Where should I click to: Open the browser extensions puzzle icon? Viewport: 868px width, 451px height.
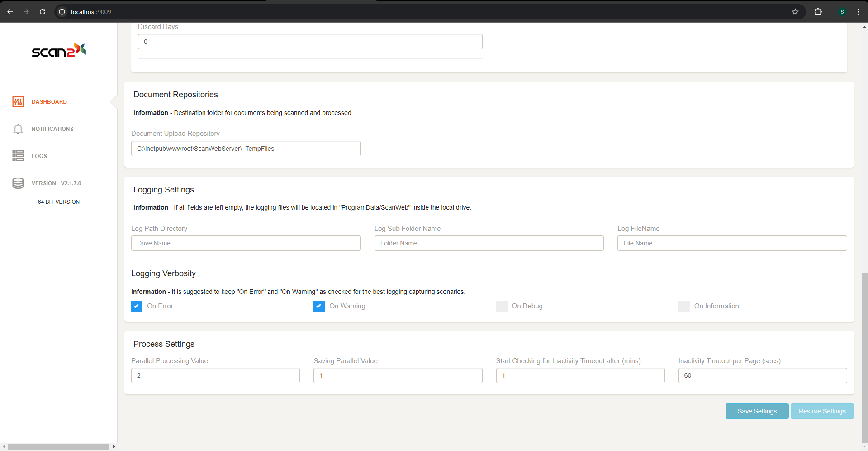(818, 12)
